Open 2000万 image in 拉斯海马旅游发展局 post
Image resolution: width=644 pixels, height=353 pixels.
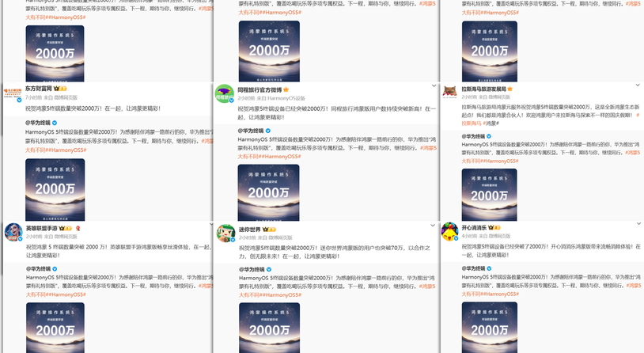pos(489,195)
